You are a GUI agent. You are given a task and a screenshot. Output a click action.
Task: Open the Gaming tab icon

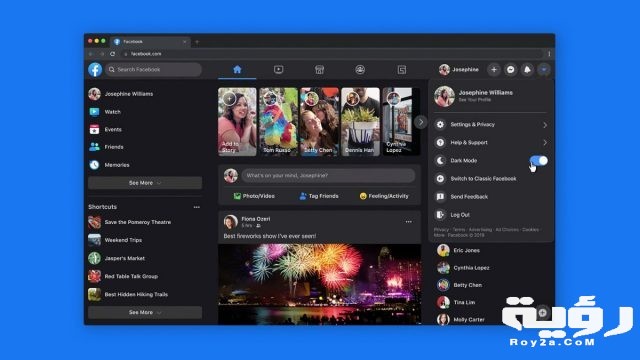402,70
